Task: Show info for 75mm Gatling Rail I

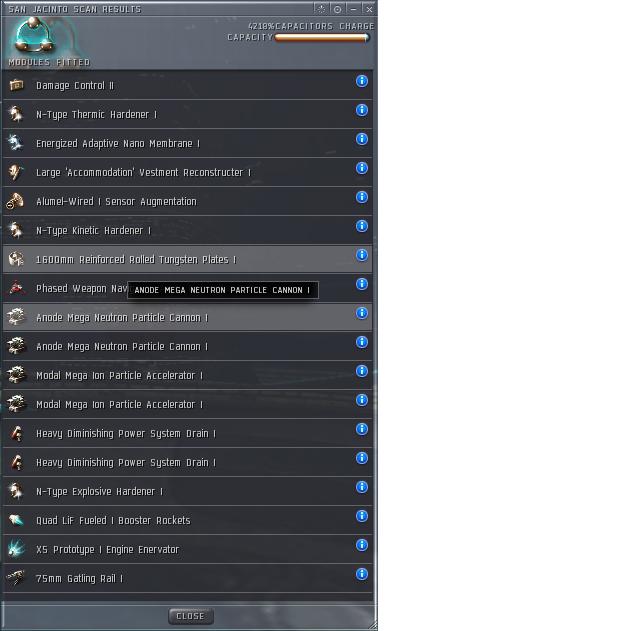Action: coord(362,574)
